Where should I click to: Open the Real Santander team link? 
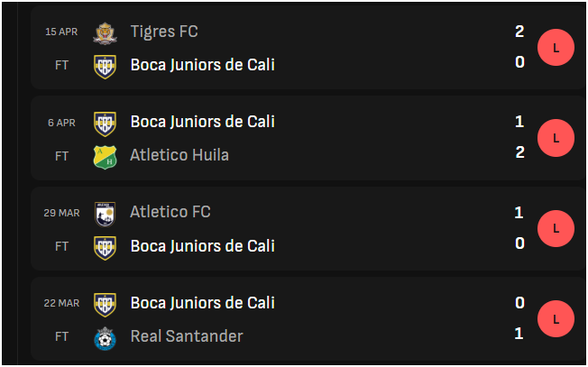pyautogui.click(x=187, y=336)
